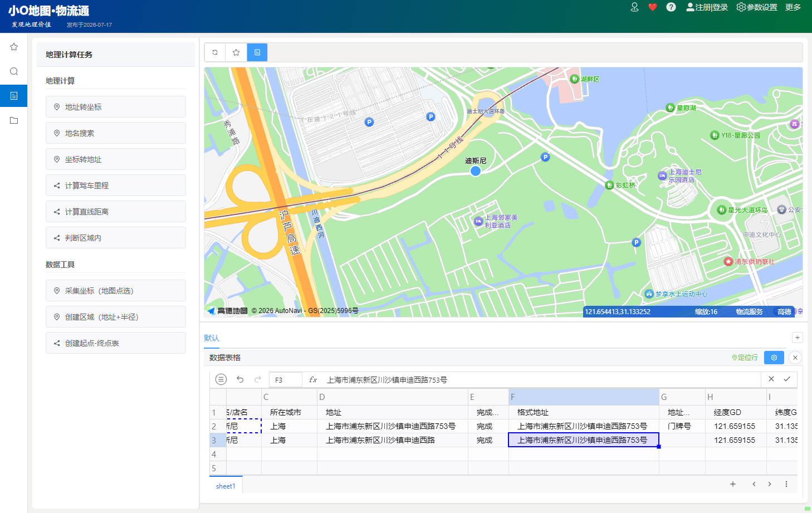This screenshot has width=812, height=513.
Task: Click the refresh icon above map
Action: point(215,52)
